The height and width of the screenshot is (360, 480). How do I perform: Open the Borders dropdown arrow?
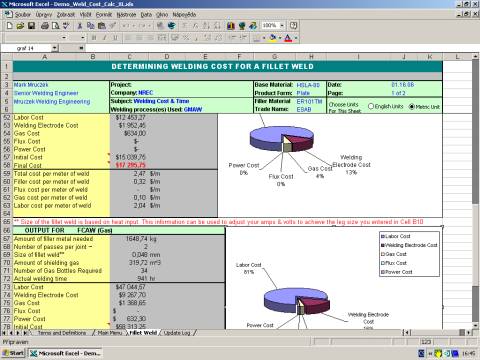[x=264, y=38]
